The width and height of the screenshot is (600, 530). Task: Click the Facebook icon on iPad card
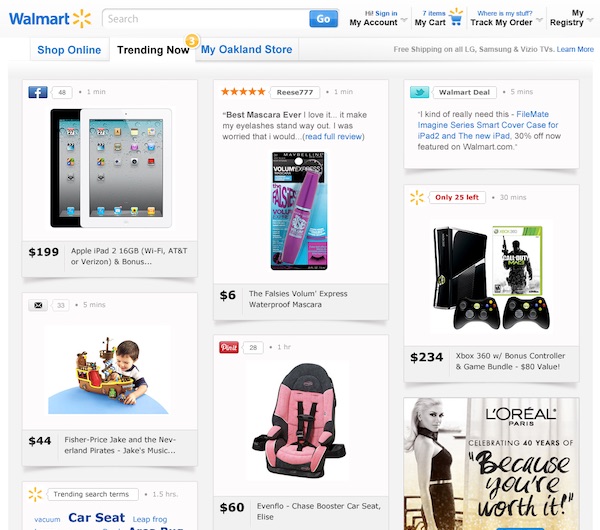tap(38, 92)
